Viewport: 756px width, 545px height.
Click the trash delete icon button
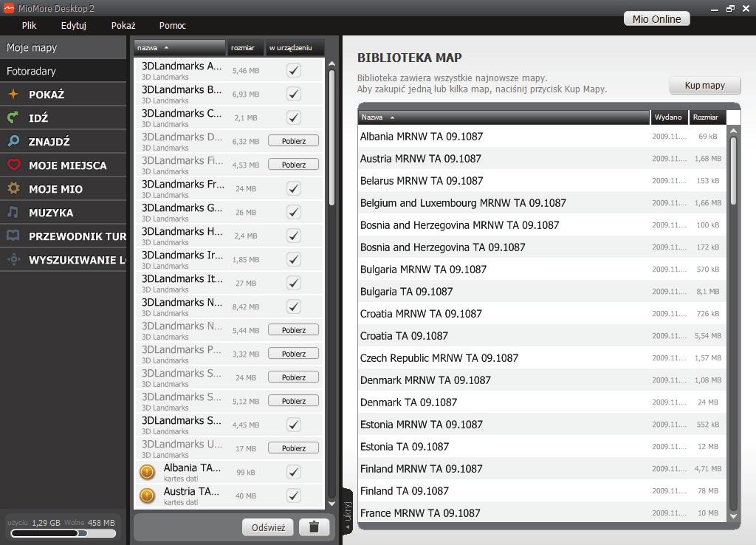pyautogui.click(x=314, y=527)
